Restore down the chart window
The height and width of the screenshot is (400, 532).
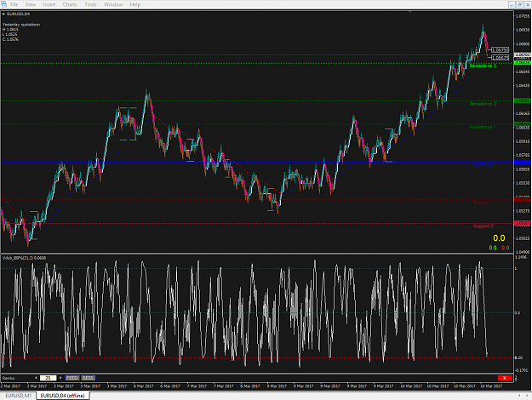(520, 4)
